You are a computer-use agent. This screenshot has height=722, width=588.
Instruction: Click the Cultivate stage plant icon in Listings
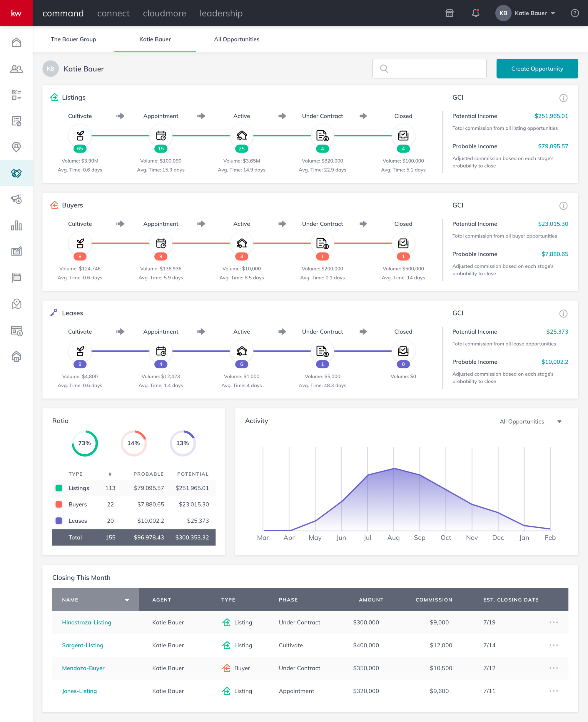point(80,135)
